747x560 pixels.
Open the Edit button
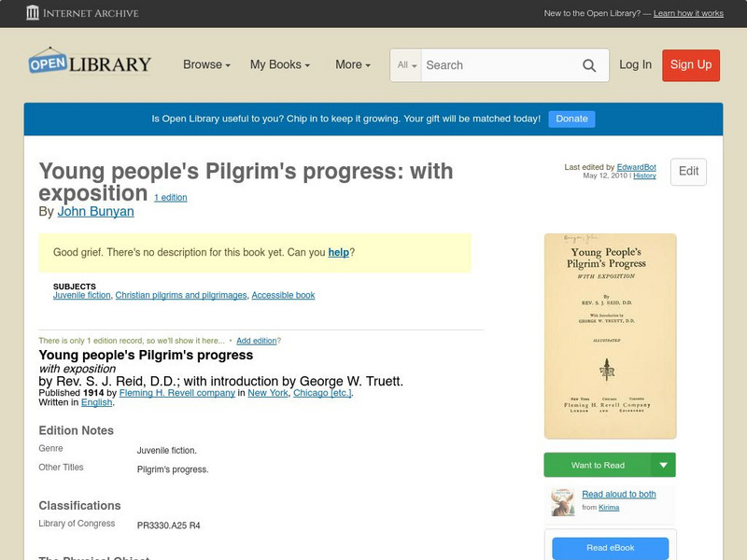(x=687, y=172)
